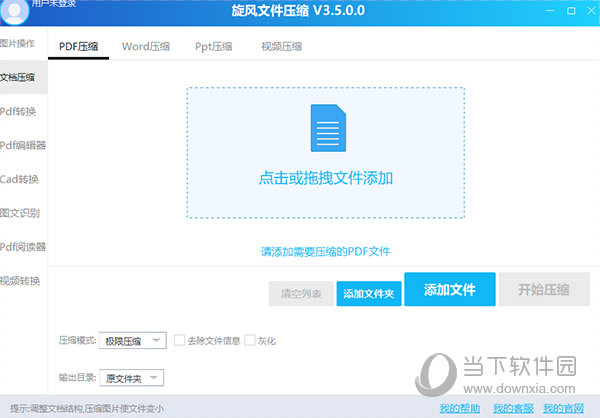Open the 输出目录 dropdown set to 原文件夹
Image resolution: width=600 pixels, height=418 pixels.
click(132, 378)
